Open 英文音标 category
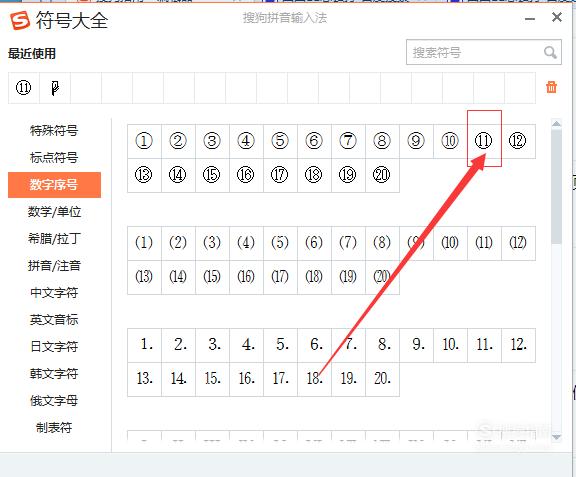 [54, 320]
